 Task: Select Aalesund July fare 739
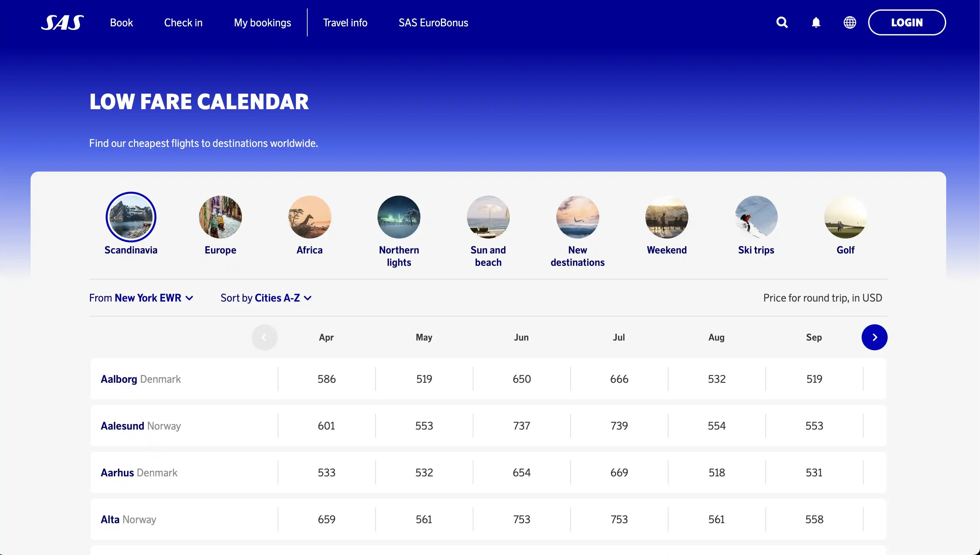pos(619,426)
